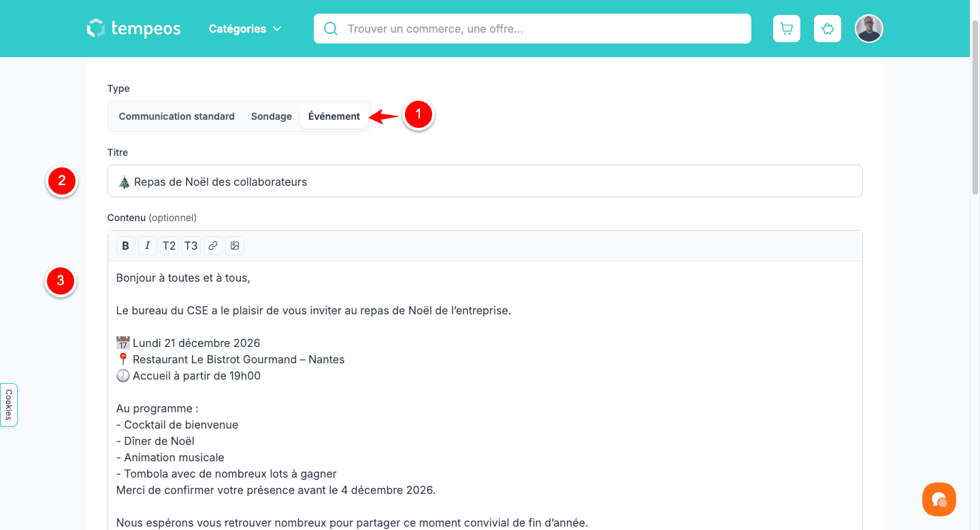980x530 pixels.
Task: Open the user profile avatar menu
Action: 869,29
